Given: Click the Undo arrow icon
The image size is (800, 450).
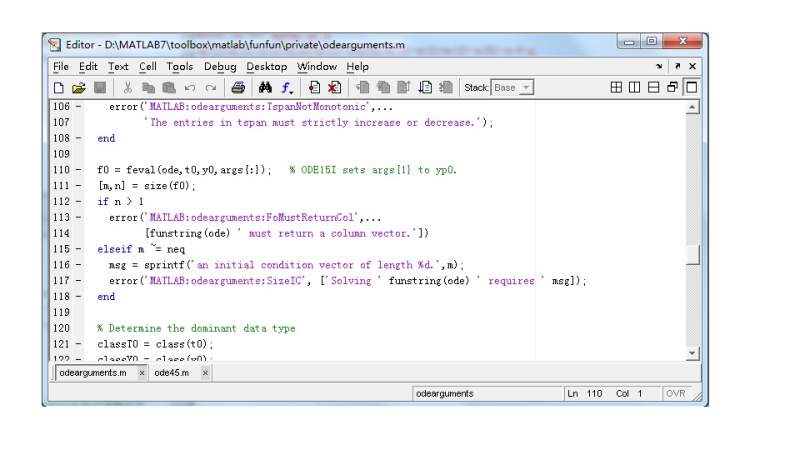Looking at the screenshot, I should 190,88.
